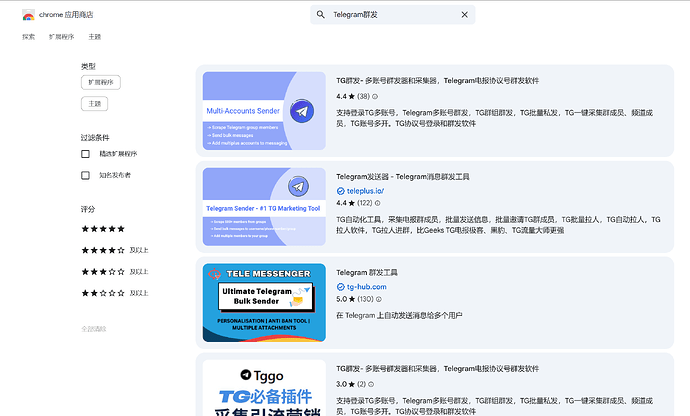Click rating info icon beside (38)
Viewport: 690px width, 416px height.
[x=375, y=96]
